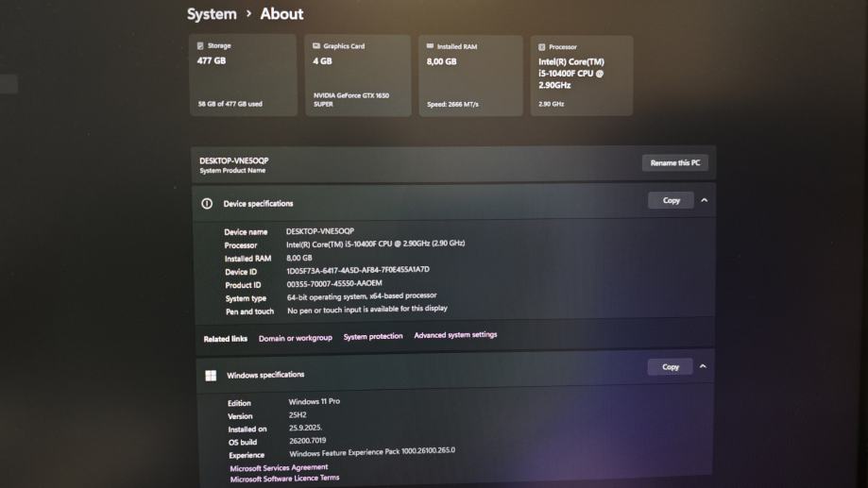
Task: Click the Device specifications info icon
Action: [207, 204]
